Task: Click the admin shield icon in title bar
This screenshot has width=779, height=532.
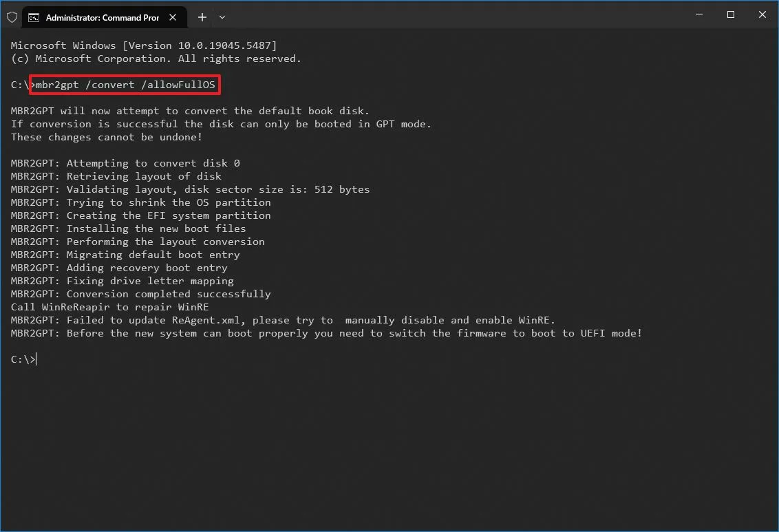Action: click(x=12, y=17)
